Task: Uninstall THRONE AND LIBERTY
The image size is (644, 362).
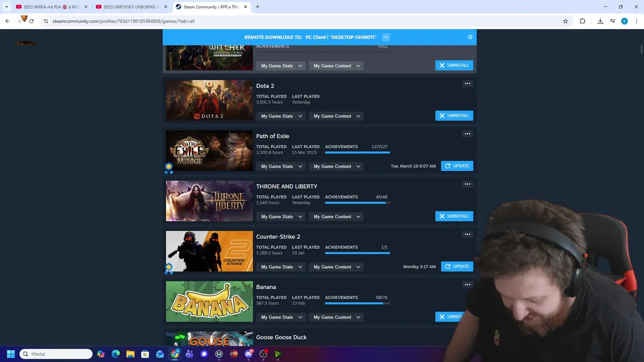Action: 454,216
